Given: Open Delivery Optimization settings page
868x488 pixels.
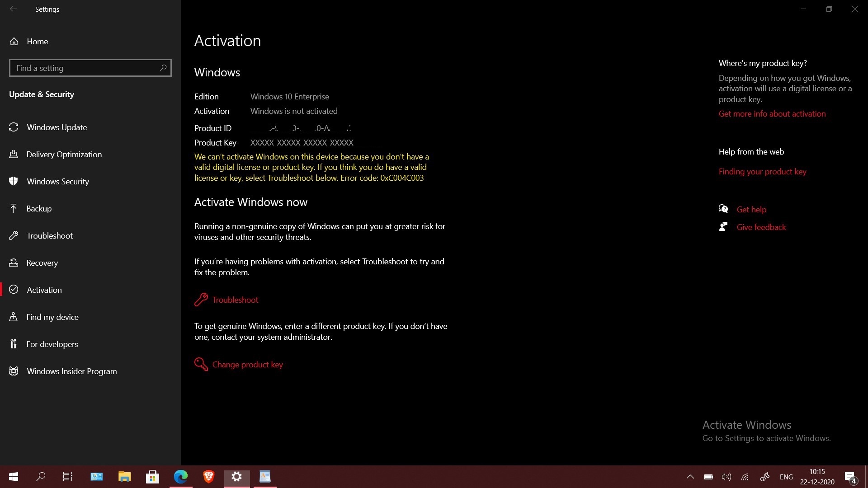Looking at the screenshot, I should tap(64, 154).
